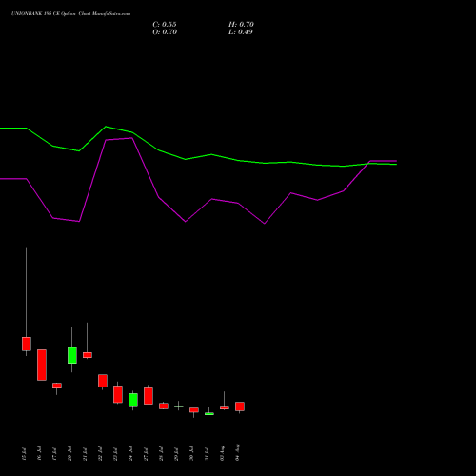Click the chart title text at top left
Viewport: 476px width, 476px height.
click(x=70, y=14)
